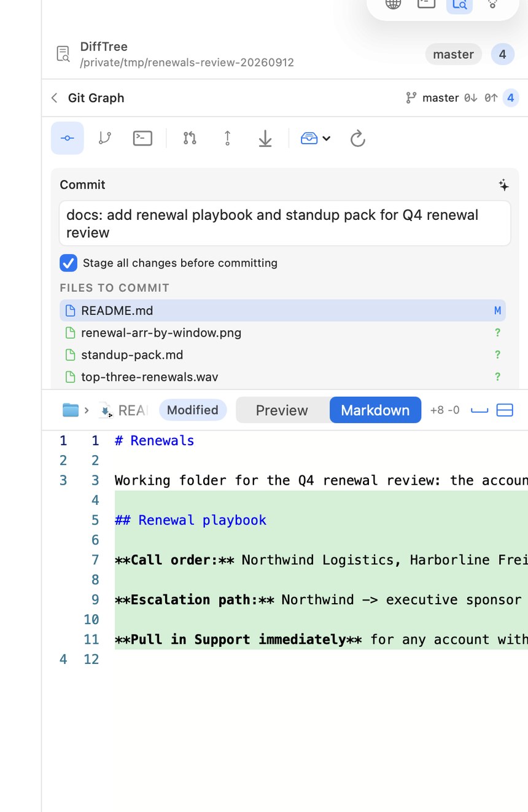Click the commit message input field

(x=285, y=224)
